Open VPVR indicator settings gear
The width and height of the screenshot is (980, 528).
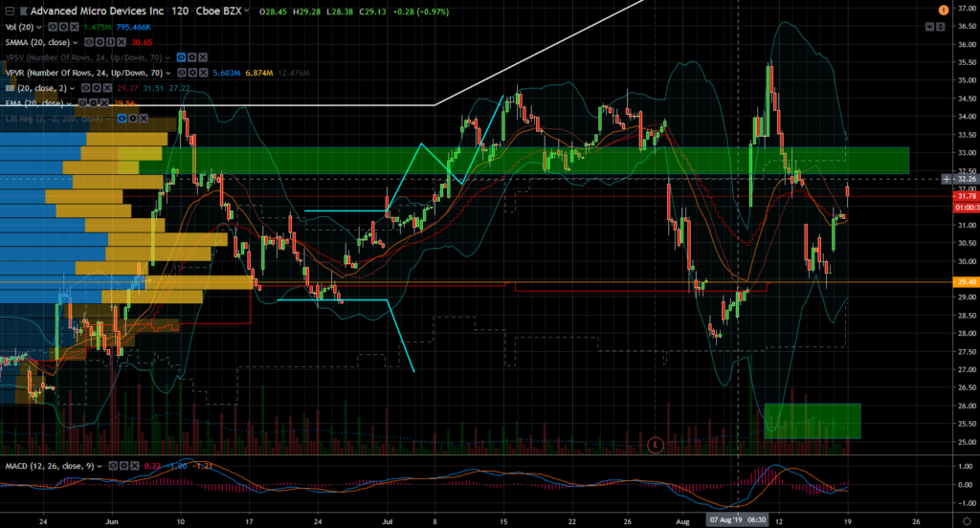[x=192, y=73]
